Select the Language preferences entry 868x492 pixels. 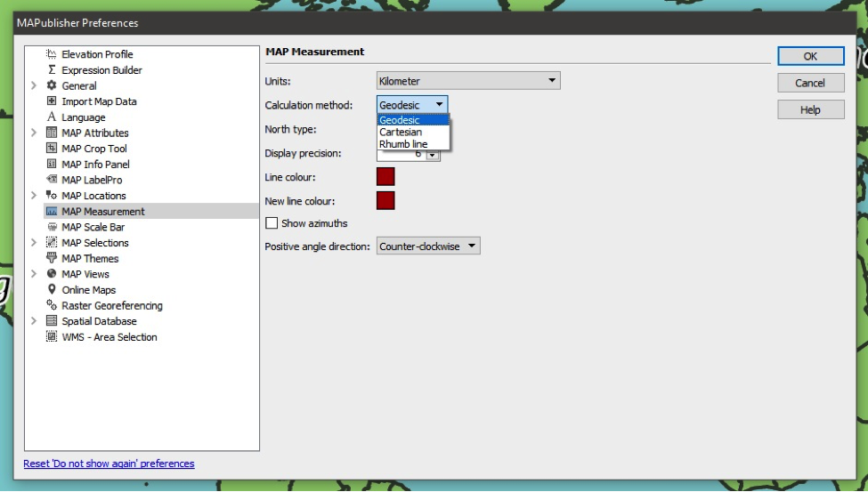84,117
